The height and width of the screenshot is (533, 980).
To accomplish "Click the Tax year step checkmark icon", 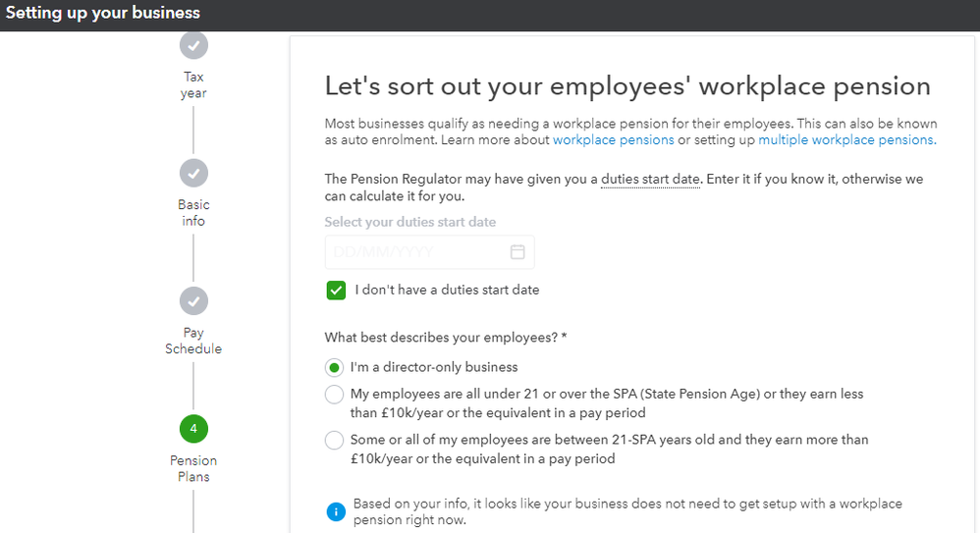I will (193, 45).
